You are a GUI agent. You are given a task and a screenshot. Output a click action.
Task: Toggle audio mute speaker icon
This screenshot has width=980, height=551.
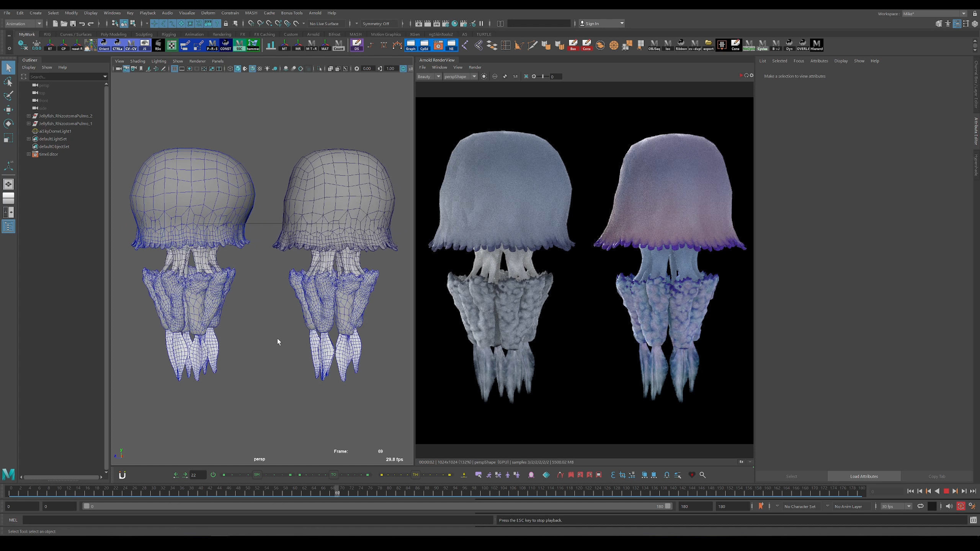coord(949,506)
